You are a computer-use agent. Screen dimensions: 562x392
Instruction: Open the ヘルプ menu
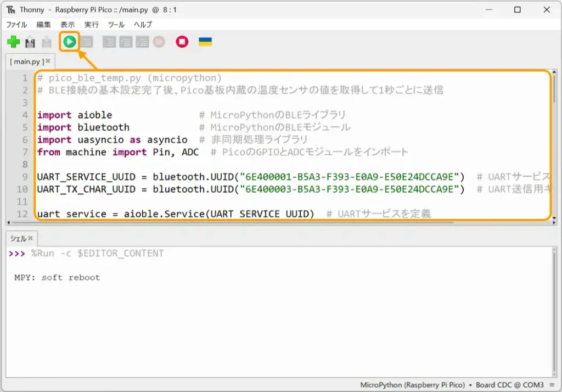(x=143, y=25)
